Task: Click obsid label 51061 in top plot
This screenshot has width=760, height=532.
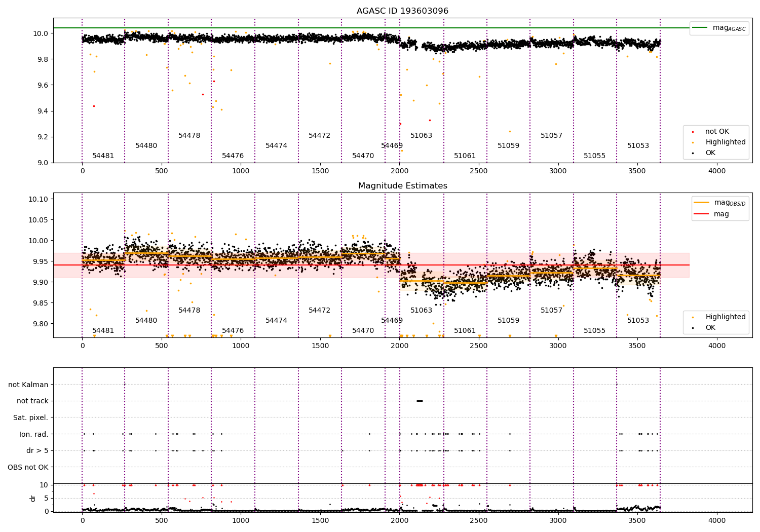Action: click(x=465, y=156)
